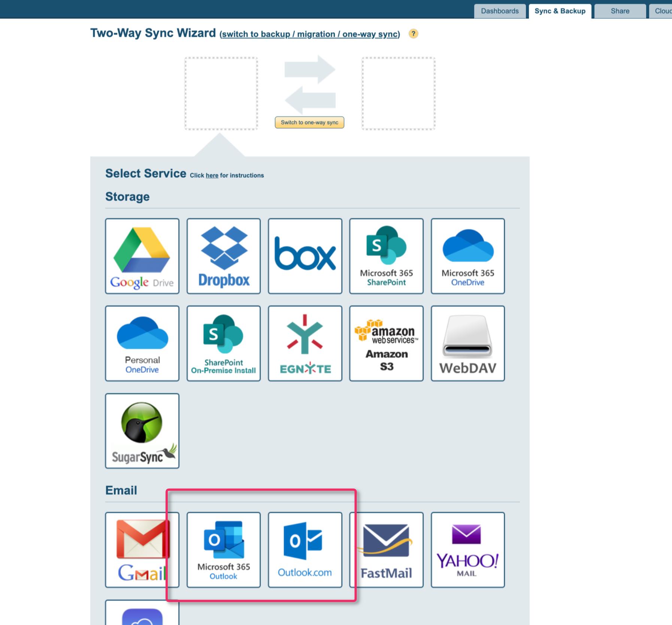
Task: Follow the switch to backup / migration link
Action: click(x=310, y=34)
